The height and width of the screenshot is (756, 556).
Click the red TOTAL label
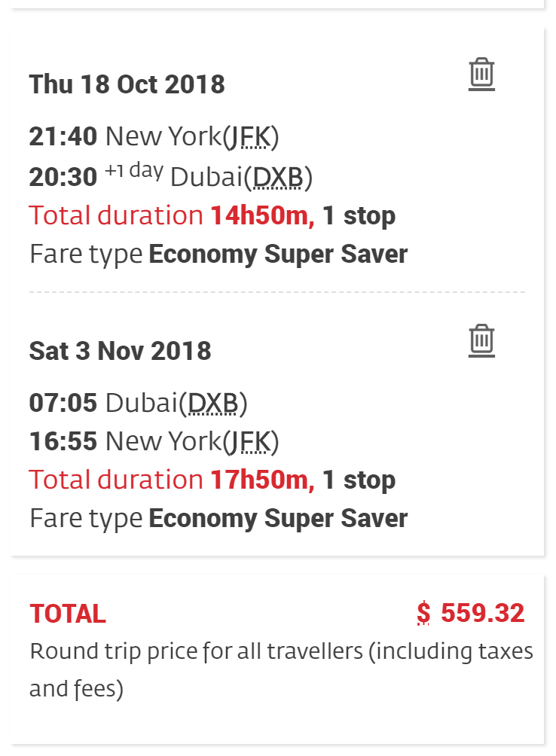click(68, 614)
